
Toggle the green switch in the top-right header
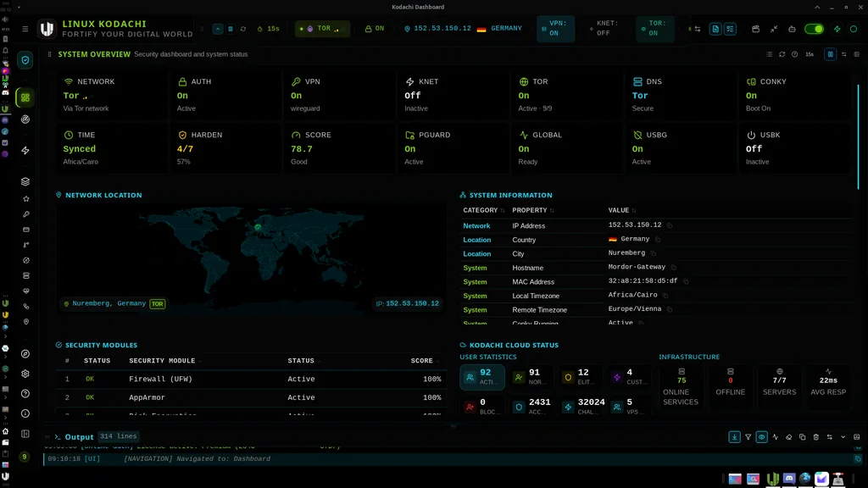814,29
